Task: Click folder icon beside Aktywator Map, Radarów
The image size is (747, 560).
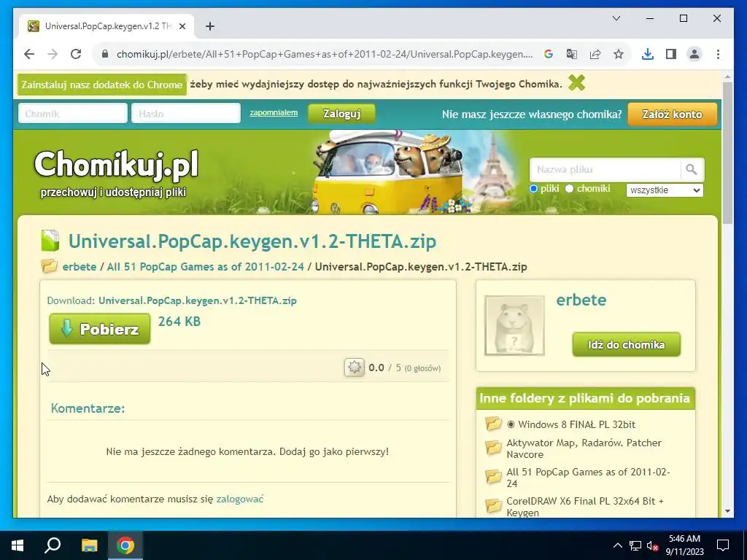Action: pyautogui.click(x=494, y=447)
